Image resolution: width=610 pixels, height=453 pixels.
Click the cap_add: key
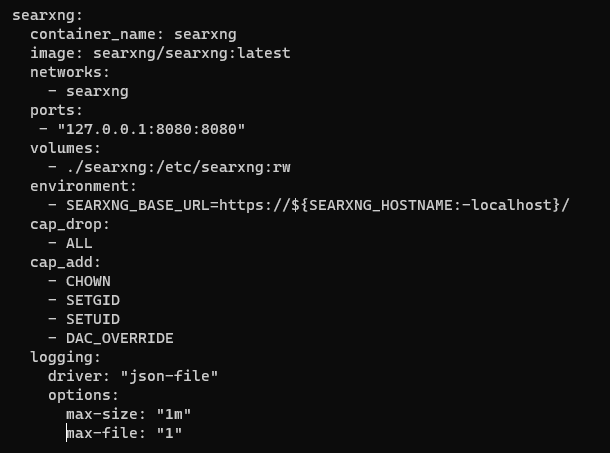pyautogui.click(x=65, y=262)
